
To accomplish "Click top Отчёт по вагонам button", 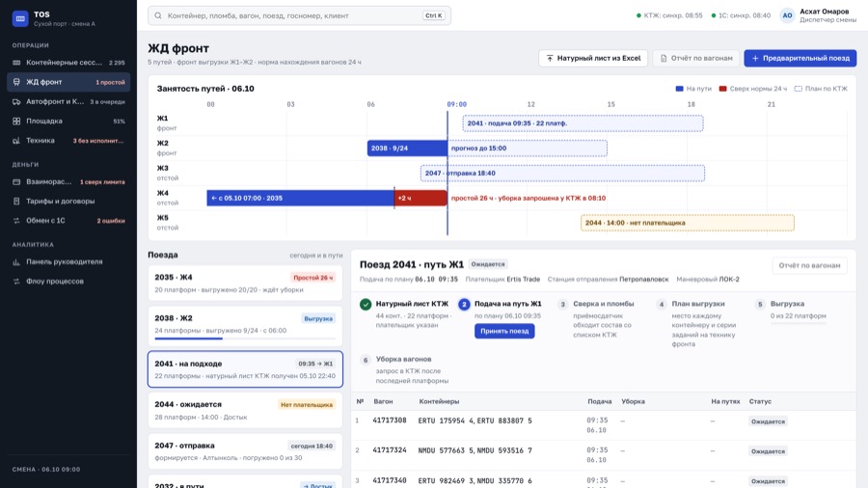I will click(x=695, y=58).
